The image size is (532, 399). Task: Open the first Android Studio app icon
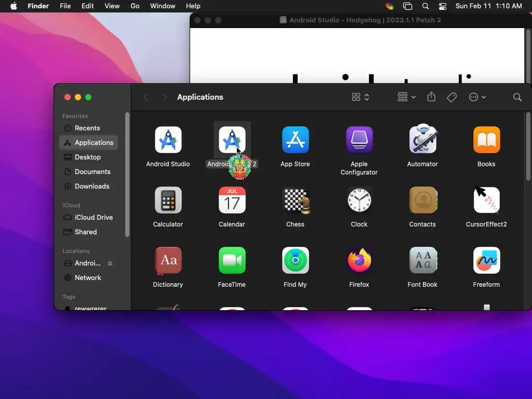pos(168,140)
